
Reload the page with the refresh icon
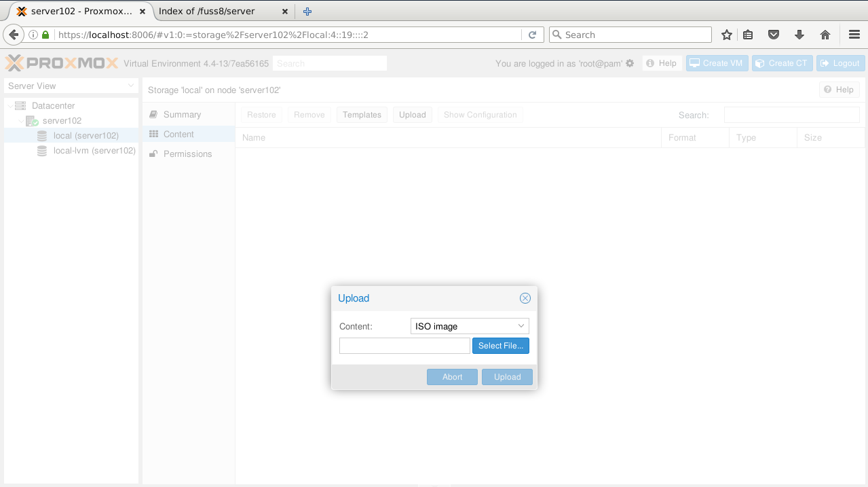pyautogui.click(x=532, y=35)
